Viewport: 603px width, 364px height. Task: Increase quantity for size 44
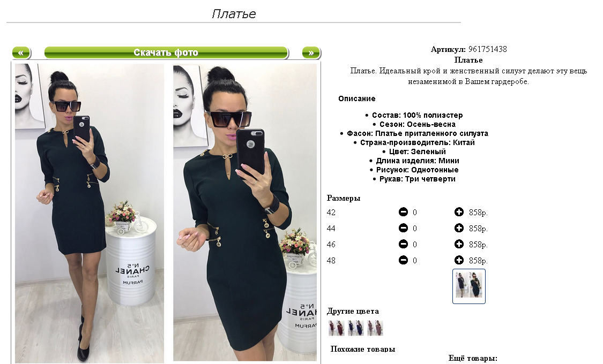click(x=459, y=228)
